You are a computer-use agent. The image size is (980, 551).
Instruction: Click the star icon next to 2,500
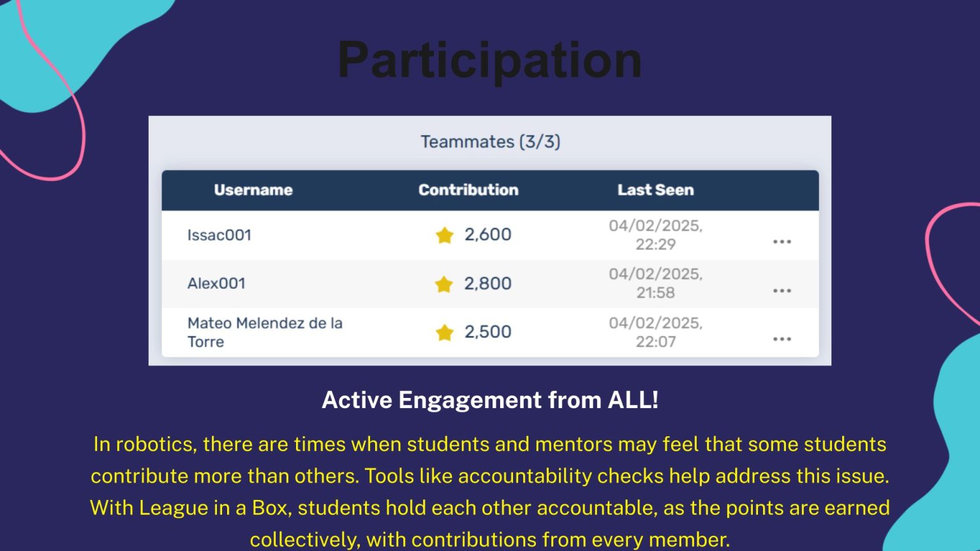[x=444, y=332]
